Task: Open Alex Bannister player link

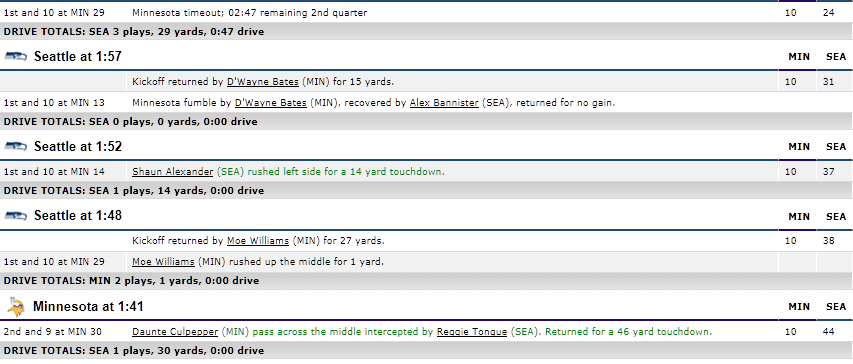Action: click(444, 102)
